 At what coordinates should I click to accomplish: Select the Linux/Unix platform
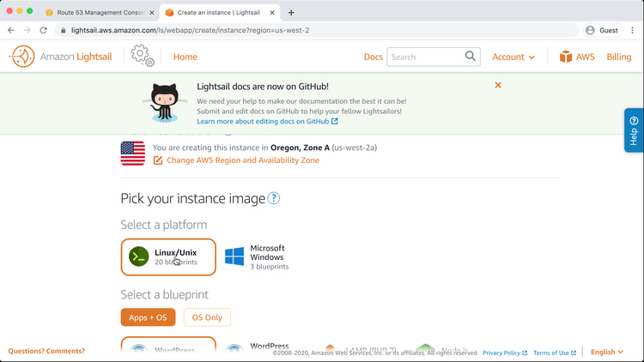pyautogui.click(x=167, y=256)
